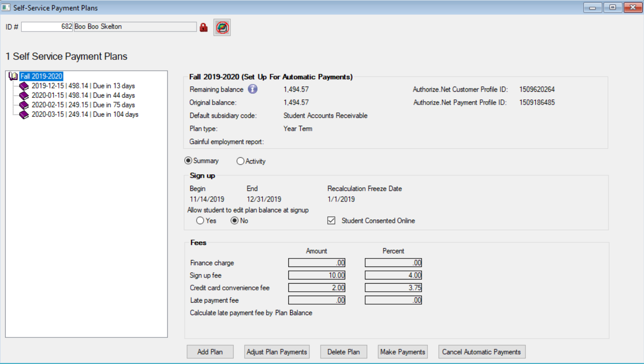Click the book icon for 2020-02-15 payment

[x=24, y=105]
